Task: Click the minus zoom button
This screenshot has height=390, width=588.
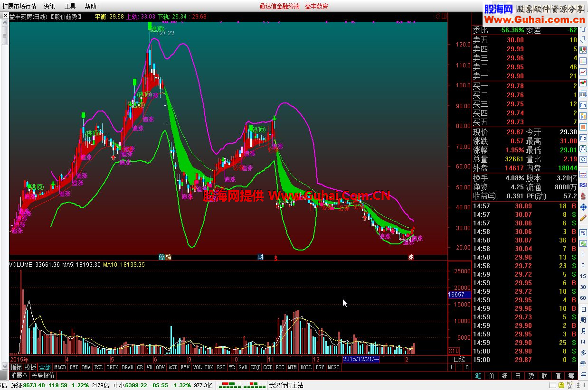Action: 459,367
